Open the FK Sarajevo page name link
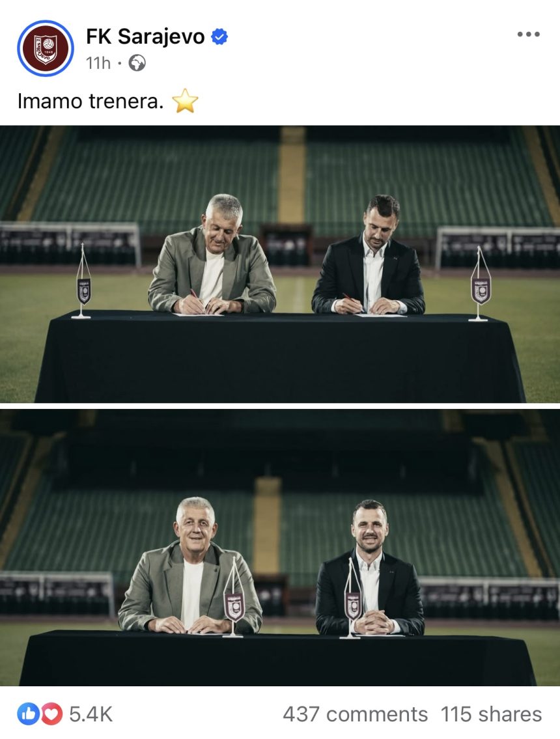 click(x=145, y=36)
